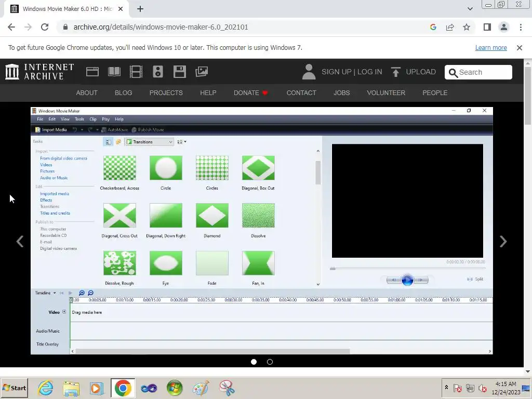This screenshot has height=399, width=532.
Task: Open the JOBS menu item
Action: click(x=341, y=92)
